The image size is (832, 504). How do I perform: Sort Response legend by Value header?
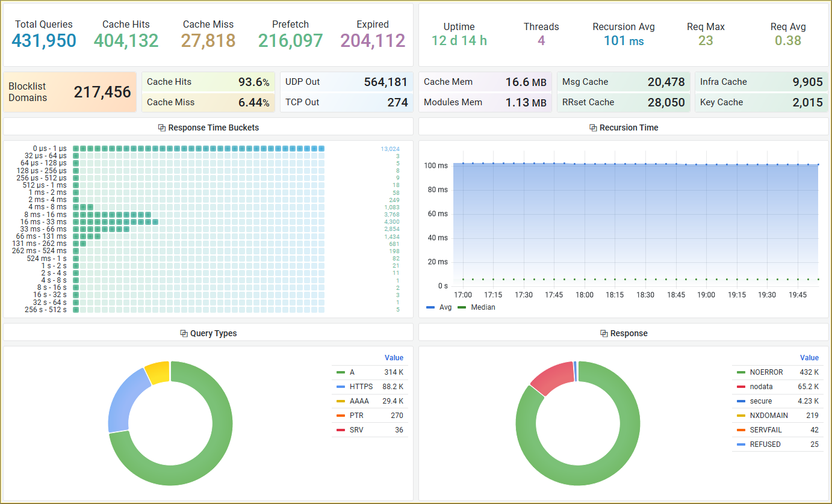point(809,358)
